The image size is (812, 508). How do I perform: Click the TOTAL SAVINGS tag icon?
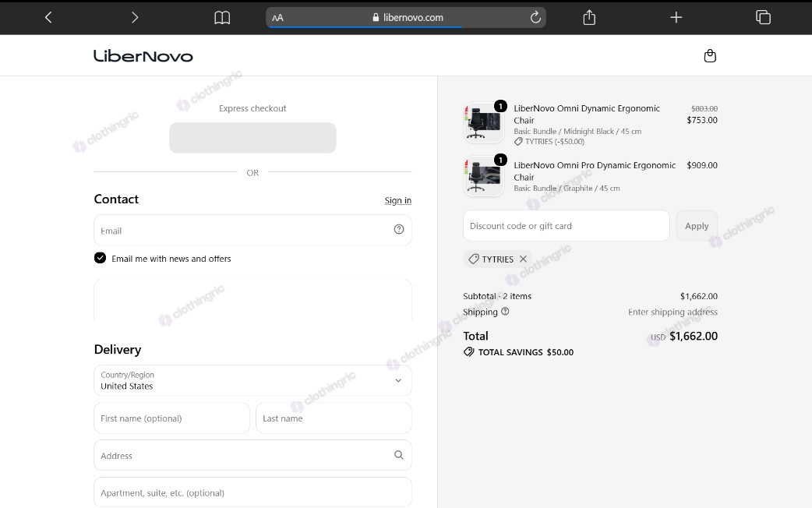[468, 352]
